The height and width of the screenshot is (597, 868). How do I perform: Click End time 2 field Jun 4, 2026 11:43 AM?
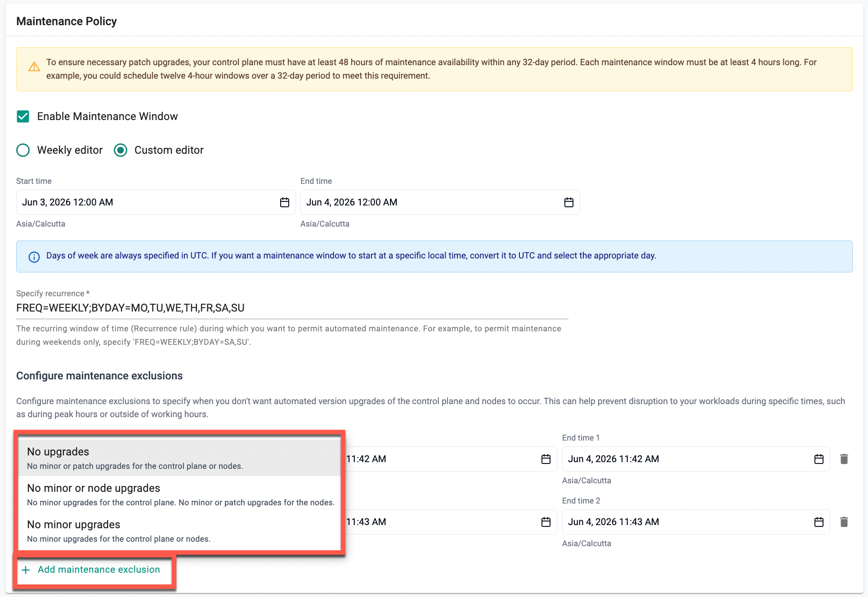coord(696,522)
